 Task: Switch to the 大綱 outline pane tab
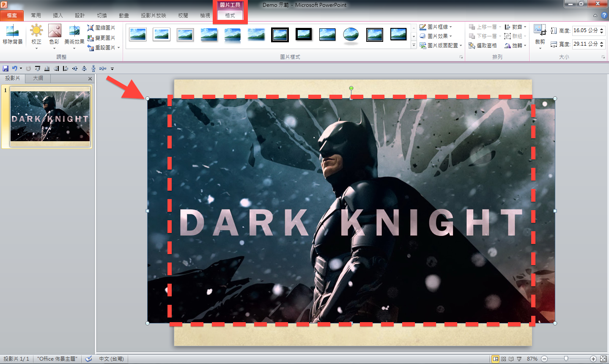click(x=38, y=78)
